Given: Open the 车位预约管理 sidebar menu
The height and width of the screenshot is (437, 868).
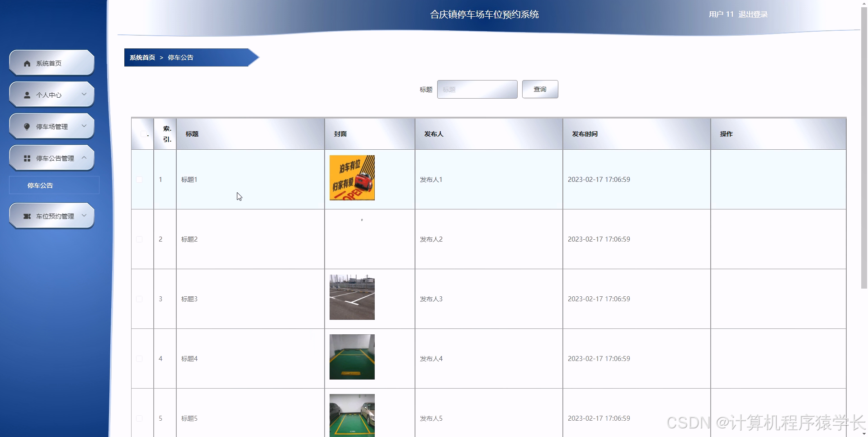Looking at the screenshot, I should [52, 216].
